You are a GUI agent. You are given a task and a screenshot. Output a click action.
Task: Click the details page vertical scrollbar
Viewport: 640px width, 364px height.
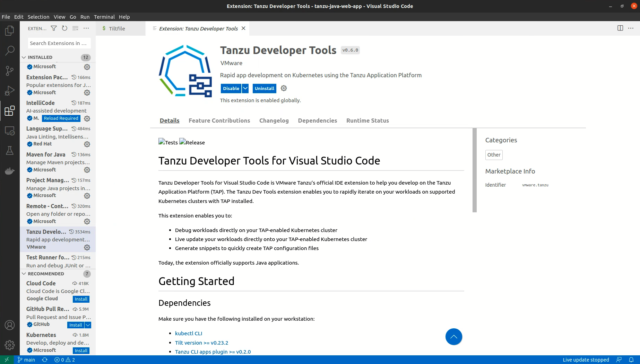point(475,170)
